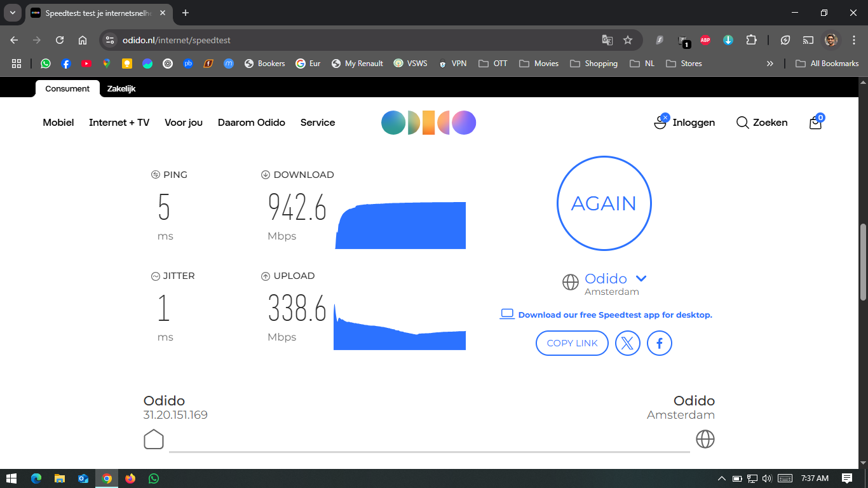Open the Windows Start menu

click(11, 478)
